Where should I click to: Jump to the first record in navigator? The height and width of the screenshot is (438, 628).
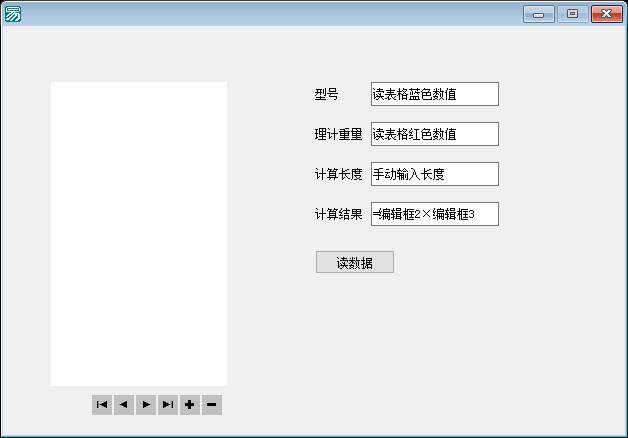pos(102,405)
